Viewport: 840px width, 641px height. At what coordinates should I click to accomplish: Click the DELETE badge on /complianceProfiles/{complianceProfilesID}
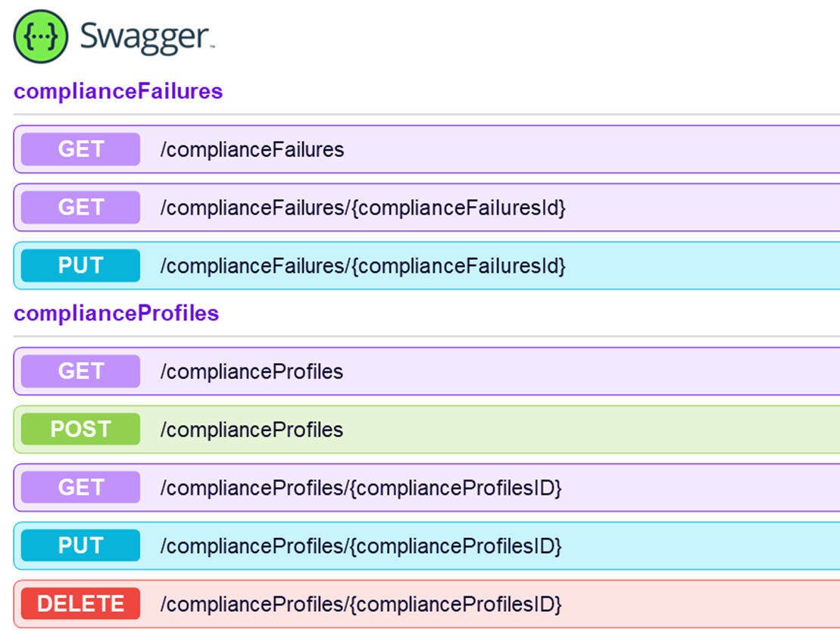click(79, 604)
